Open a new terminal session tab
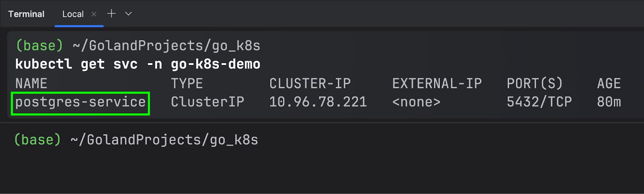This screenshot has width=644, height=194. (111, 14)
